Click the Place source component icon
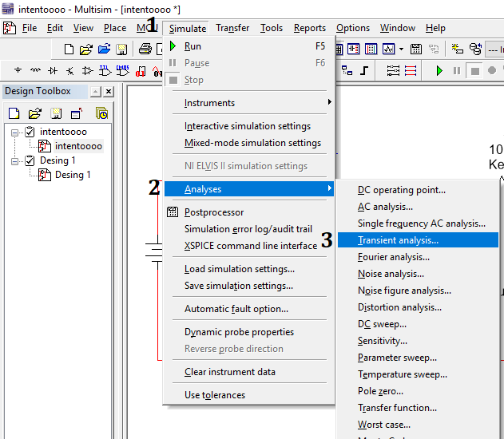The height and width of the screenshot is (439, 504). (18, 70)
